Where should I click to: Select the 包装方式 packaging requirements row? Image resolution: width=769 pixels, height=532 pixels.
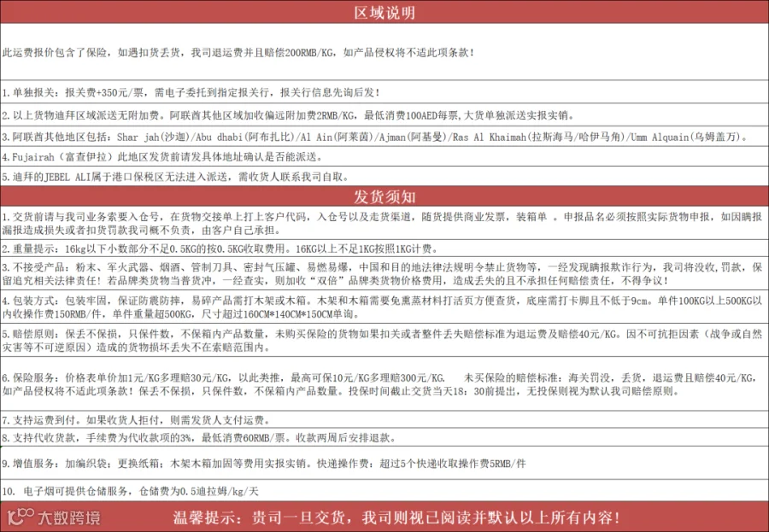(x=384, y=307)
